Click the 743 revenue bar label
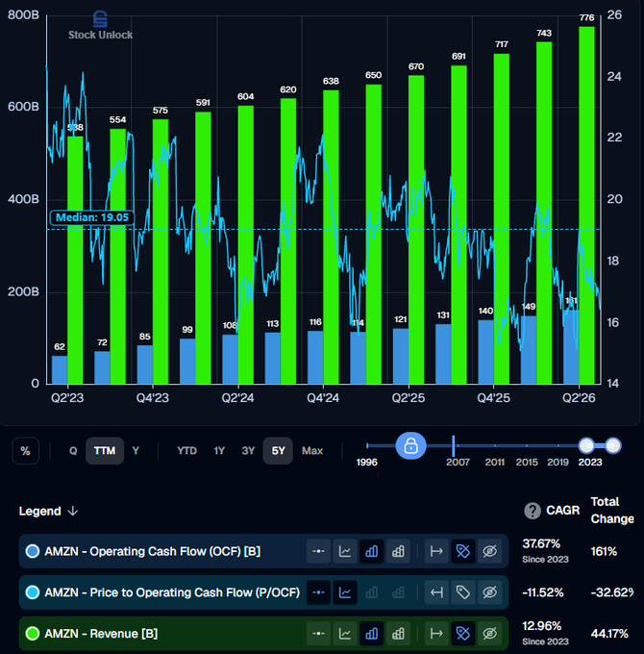This screenshot has width=644, height=654. [x=544, y=33]
